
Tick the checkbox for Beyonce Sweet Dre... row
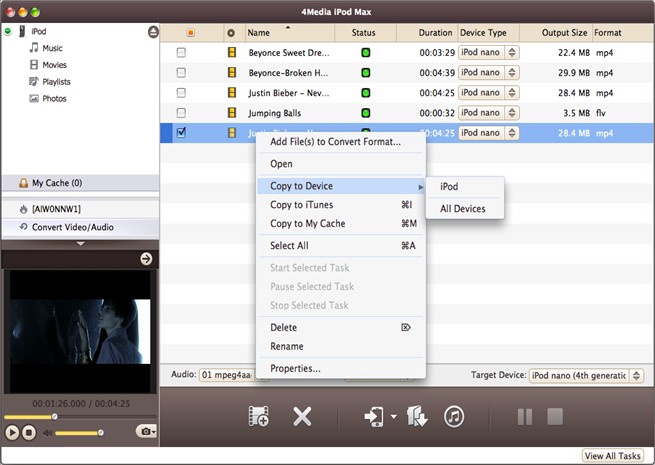(x=181, y=53)
